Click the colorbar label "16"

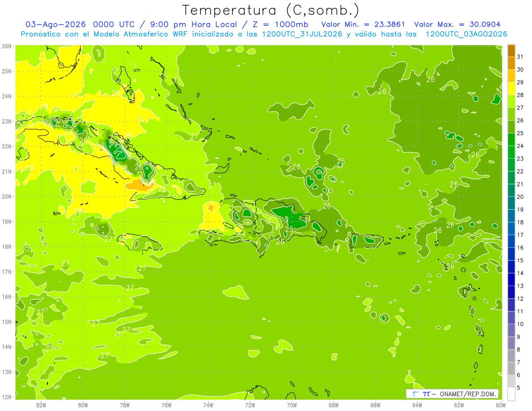pos(520,248)
